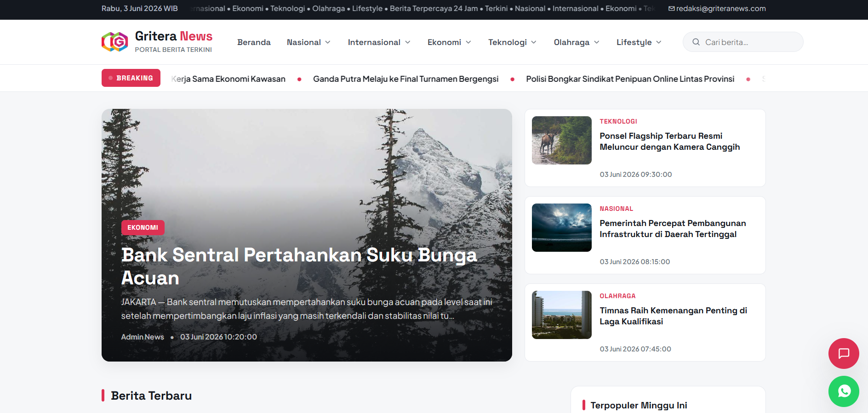The height and width of the screenshot is (413, 868).
Task: Open the Ponsel Flagship Terbaru article title
Action: [x=670, y=141]
